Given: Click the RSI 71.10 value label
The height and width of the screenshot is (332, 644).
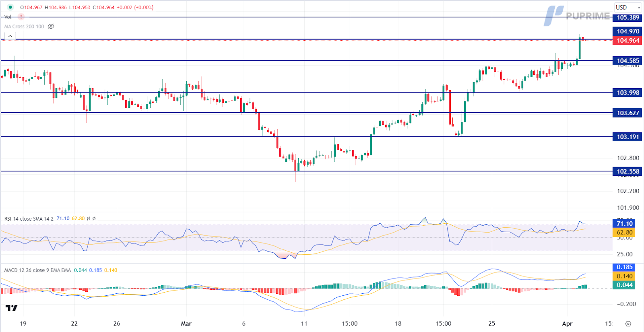Looking at the screenshot, I should [x=624, y=223].
